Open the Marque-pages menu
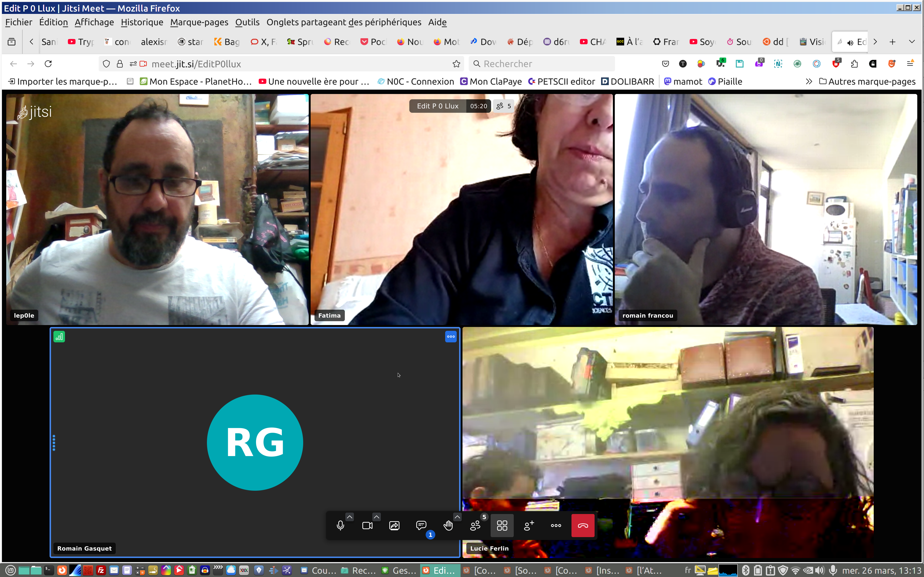The height and width of the screenshot is (577, 924). click(199, 22)
